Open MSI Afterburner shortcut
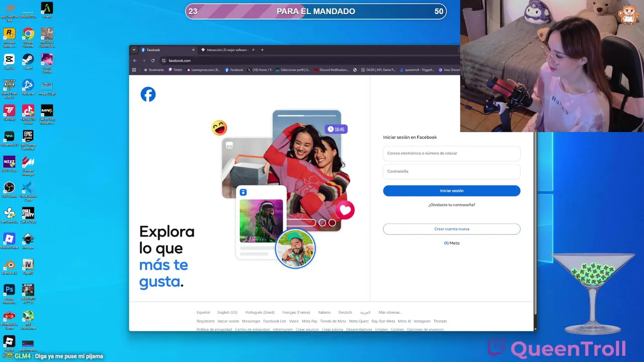Image resolution: width=644 pixels, height=362 pixels. click(28, 320)
